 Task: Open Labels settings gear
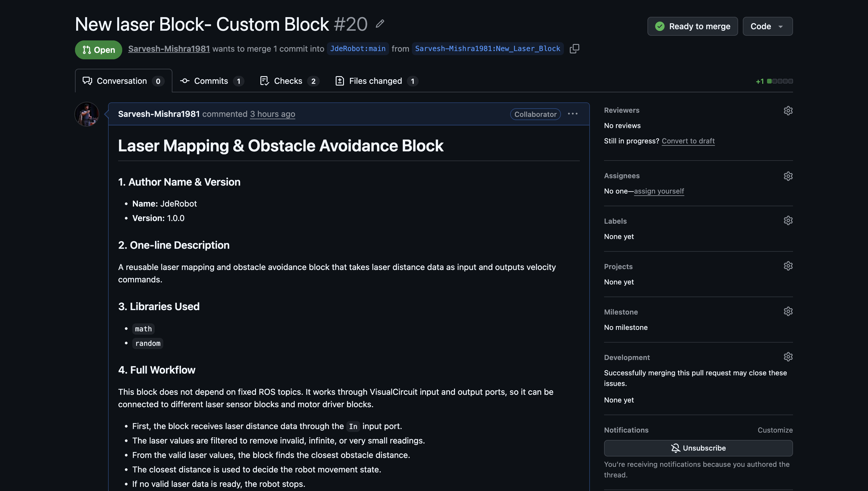click(x=788, y=220)
